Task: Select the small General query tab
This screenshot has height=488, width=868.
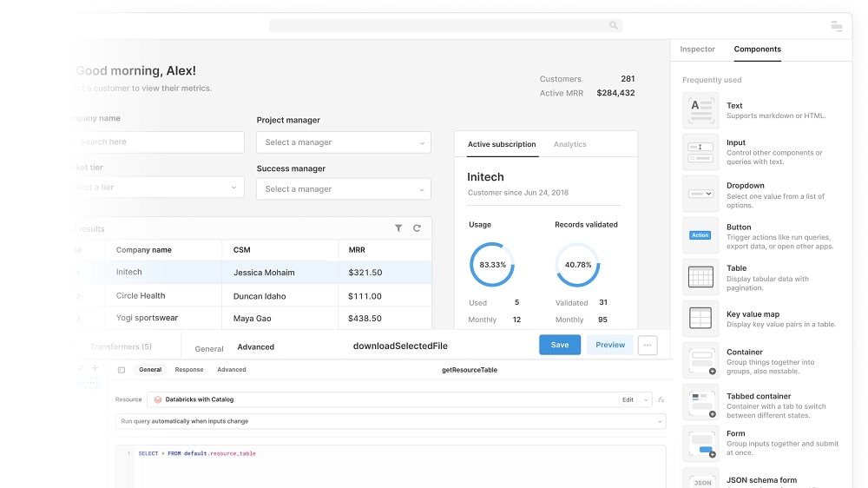Action: (150, 369)
